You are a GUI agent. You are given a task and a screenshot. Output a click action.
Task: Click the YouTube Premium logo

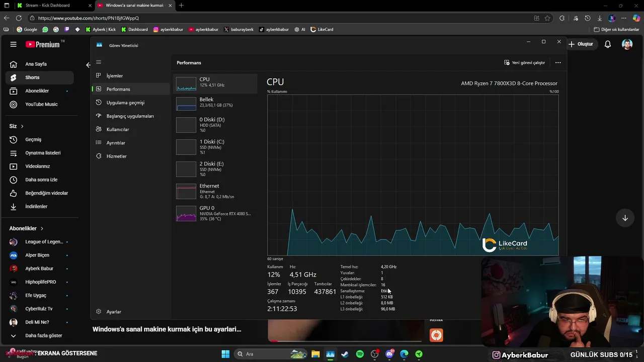pyautogui.click(x=42, y=44)
